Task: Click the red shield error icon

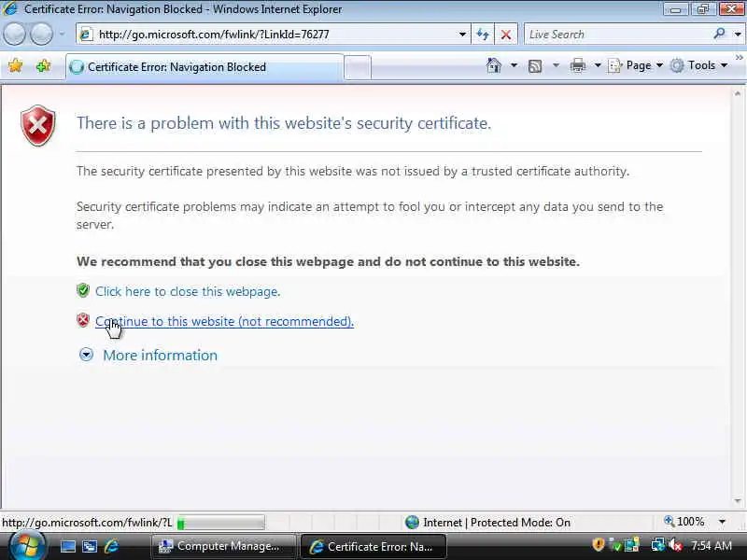Action: point(38,126)
